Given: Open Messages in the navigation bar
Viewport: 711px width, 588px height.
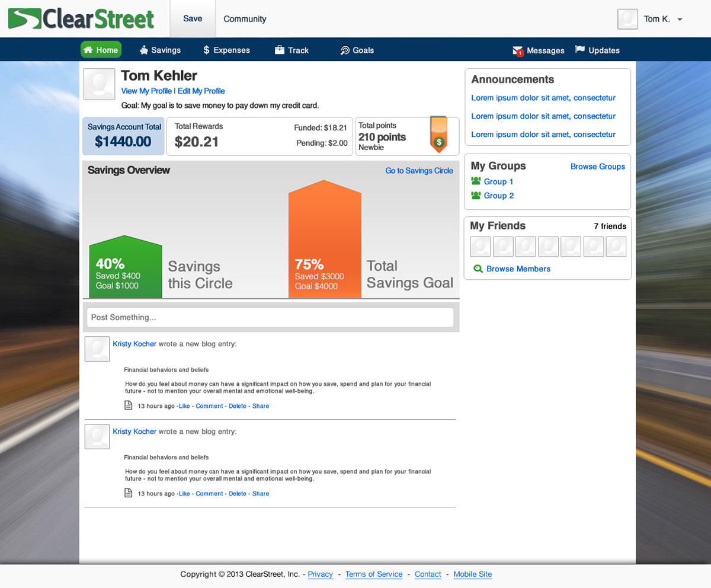Looking at the screenshot, I should [539, 51].
